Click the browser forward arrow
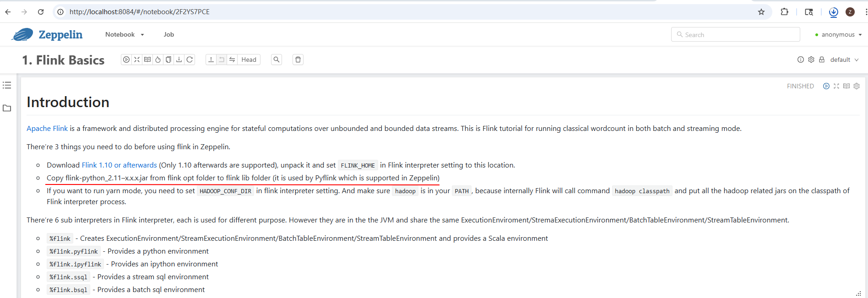 tap(24, 12)
